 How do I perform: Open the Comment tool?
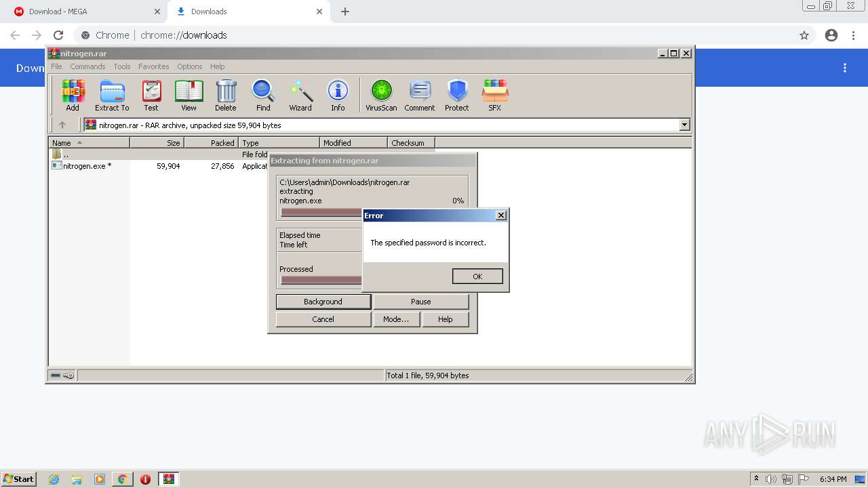[x=420, y=95]
